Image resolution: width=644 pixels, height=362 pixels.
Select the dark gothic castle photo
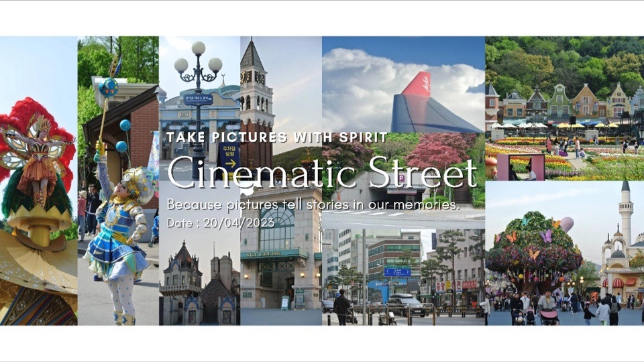click(x=200, y=253)
